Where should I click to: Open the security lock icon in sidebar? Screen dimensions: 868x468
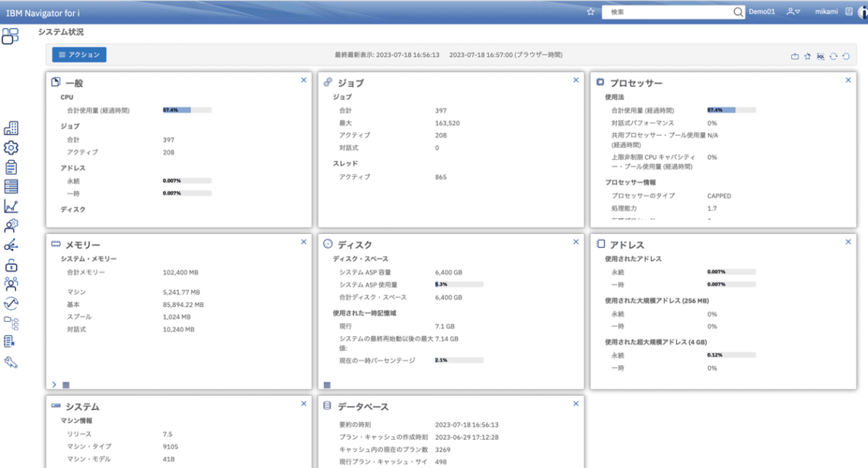(x=11, y=264)
